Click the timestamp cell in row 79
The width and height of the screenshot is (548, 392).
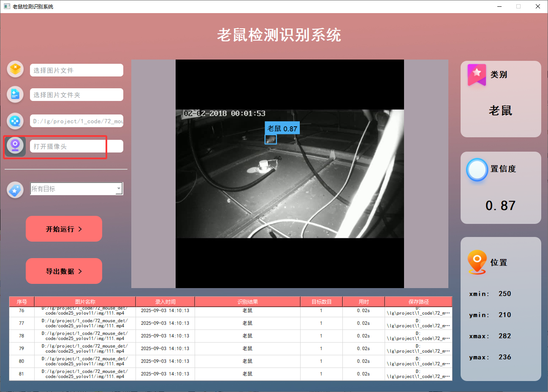coord(165,348)
